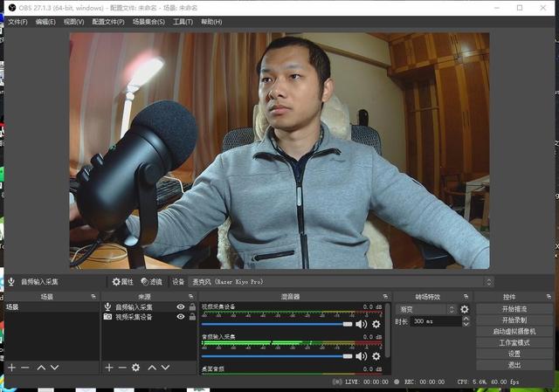Hide the 音频输入采集 source via its eye icon
559x392 pixels.
181,307
